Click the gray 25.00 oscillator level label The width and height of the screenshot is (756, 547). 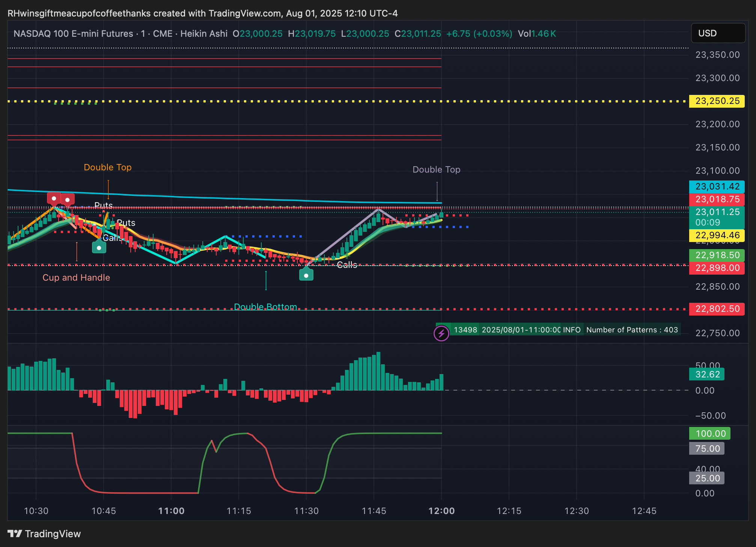707,478
